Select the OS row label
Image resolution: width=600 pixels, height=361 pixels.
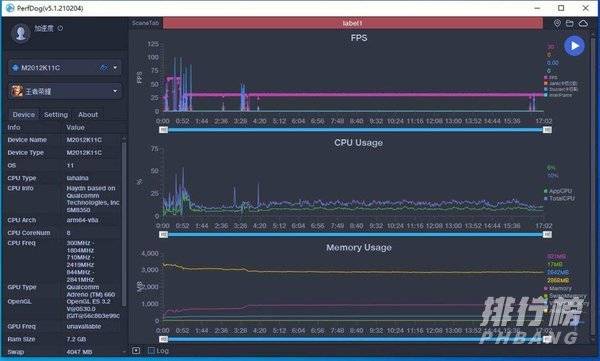[x=12, y=165]
